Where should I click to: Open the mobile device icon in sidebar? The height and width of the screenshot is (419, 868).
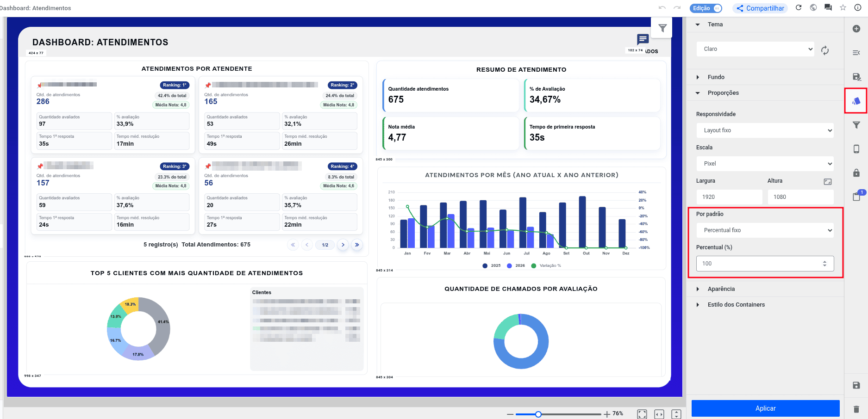(x=856, y=149)
